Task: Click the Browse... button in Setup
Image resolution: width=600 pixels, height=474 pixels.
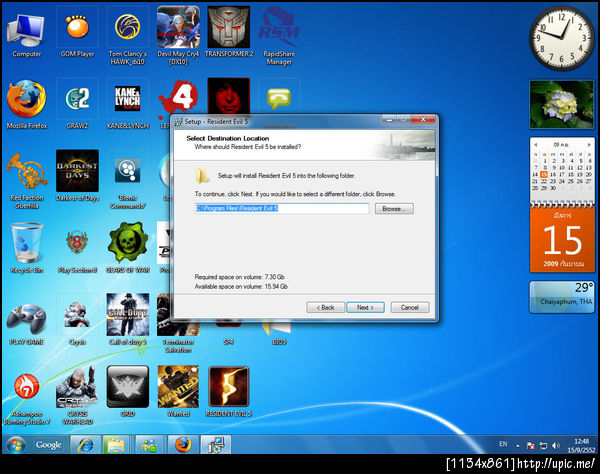Action: (394, 209)
